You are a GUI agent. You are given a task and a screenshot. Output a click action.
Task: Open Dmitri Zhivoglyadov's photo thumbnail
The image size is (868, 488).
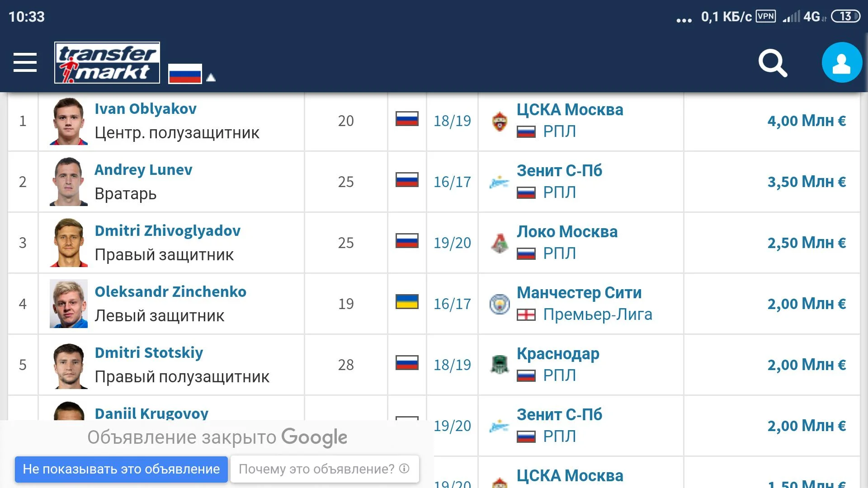point(69,243)
